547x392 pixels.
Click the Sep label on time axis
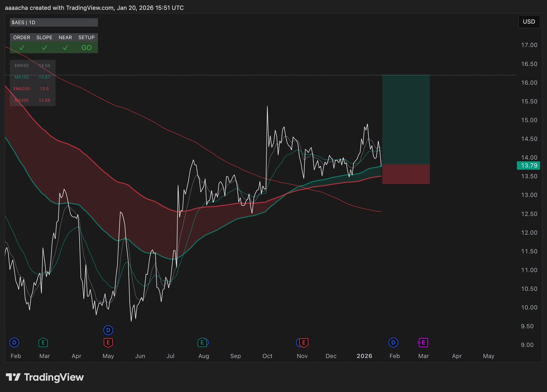point(236,356)
